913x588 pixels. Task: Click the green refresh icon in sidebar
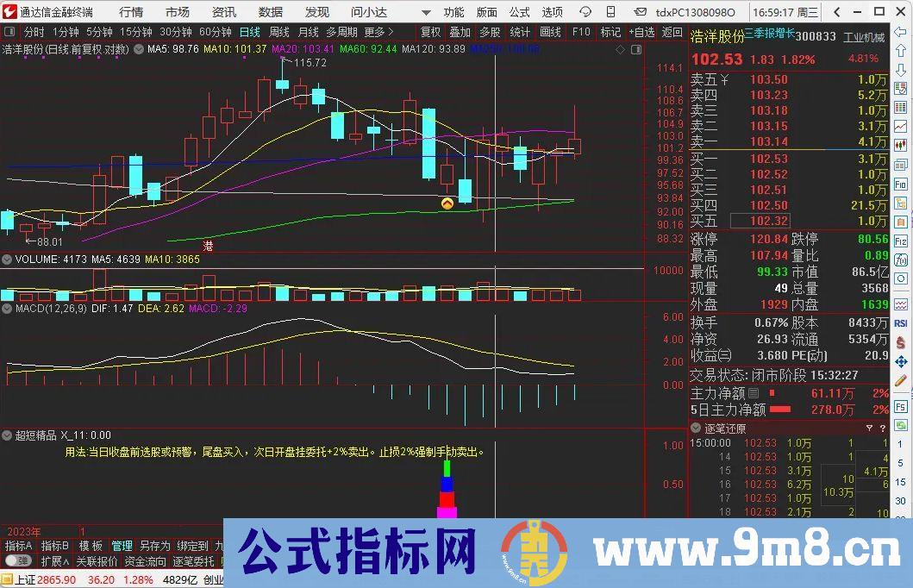pyautogui.click(x=901, y=425)
